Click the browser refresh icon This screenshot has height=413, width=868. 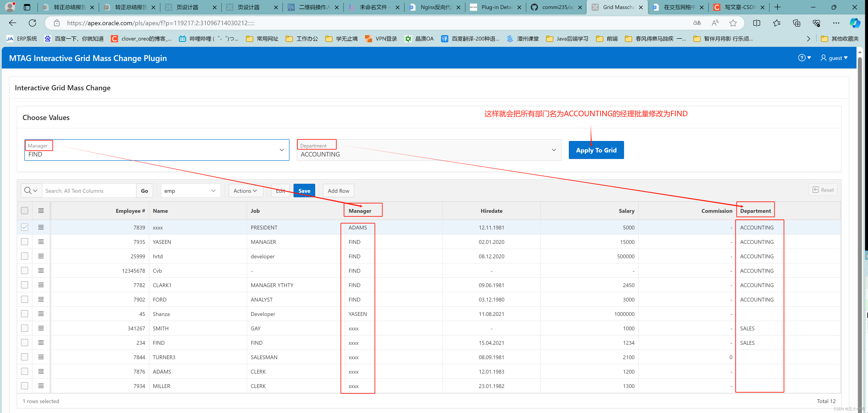(32, 23)
